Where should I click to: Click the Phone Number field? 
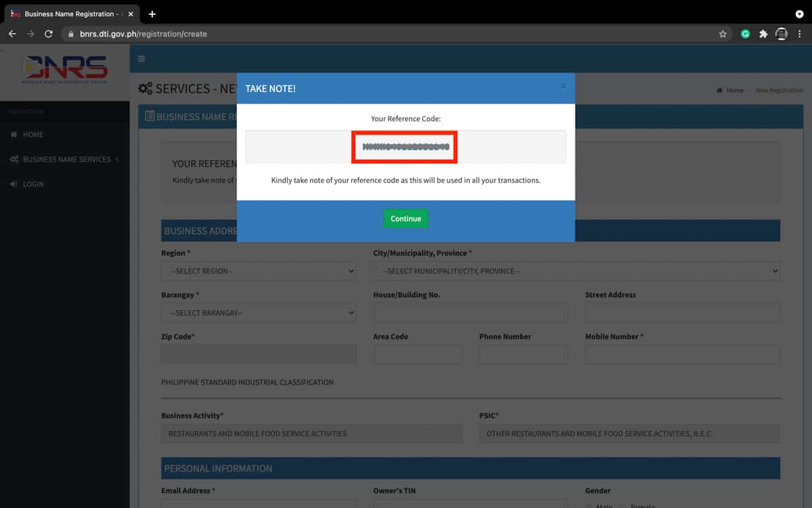[x=524, y=354]
